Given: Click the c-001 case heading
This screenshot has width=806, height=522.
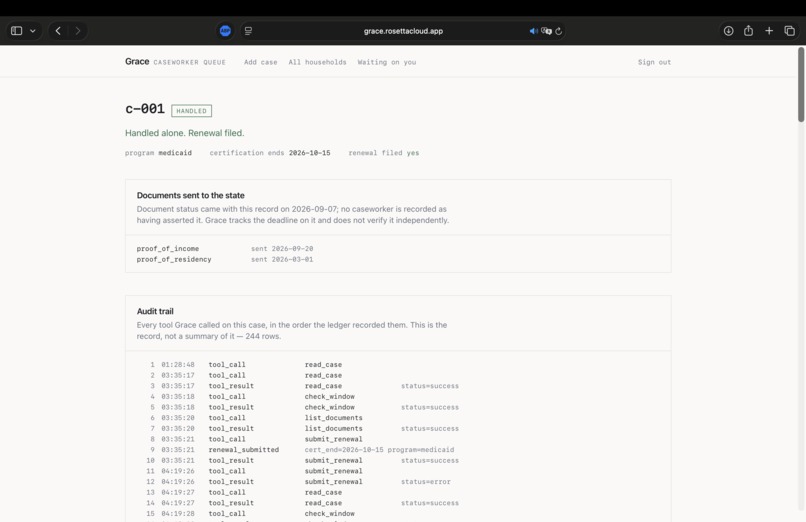Looking at the screenshot, I should coord(145,109).
